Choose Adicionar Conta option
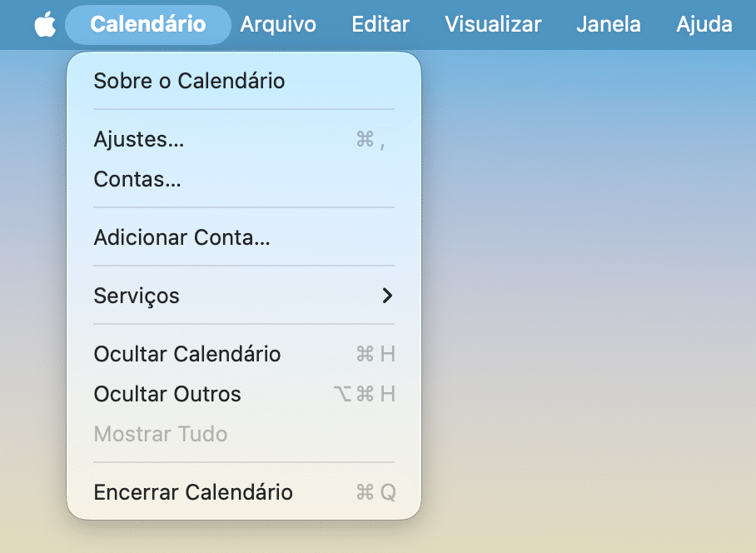Image resolution: width=756 pixels, height=553 pixels. pyautogui.click(x=180, y=237)
